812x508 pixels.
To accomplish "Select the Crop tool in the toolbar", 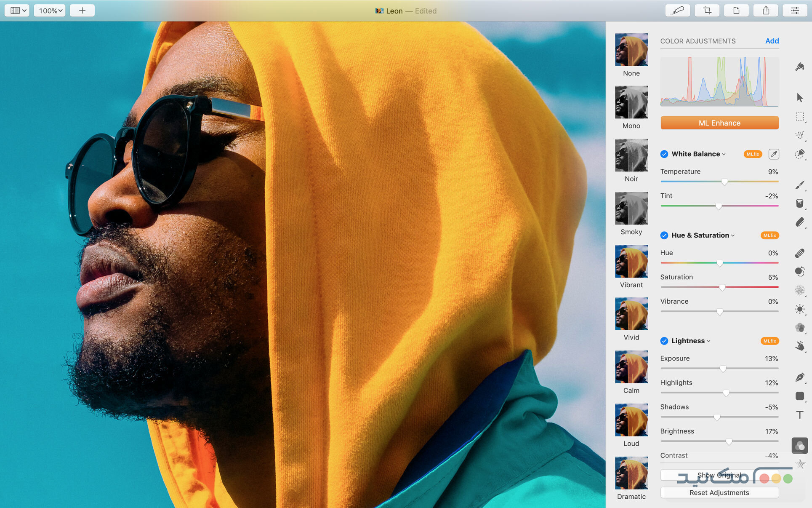I will click(707, 10).
